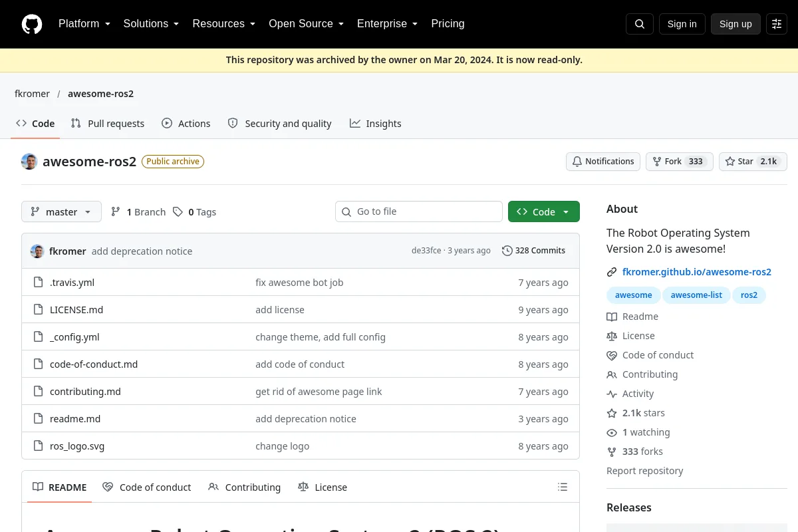Switch to the Actions tab
Image resolution: width=798 pixels, height=532 pixels.
click(186, 123)
